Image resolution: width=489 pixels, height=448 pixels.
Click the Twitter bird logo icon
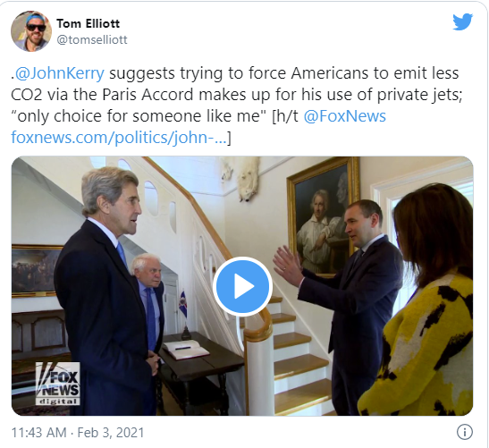(x=463, y=21)
